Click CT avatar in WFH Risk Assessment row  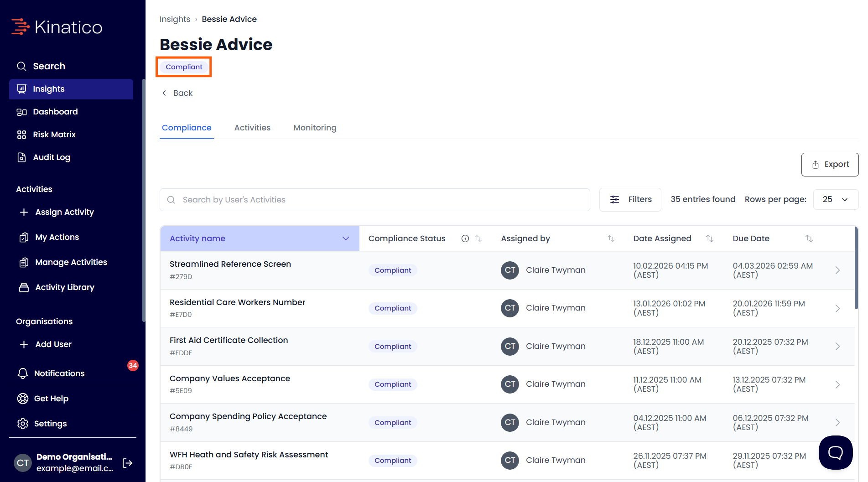tap(510, 461)
